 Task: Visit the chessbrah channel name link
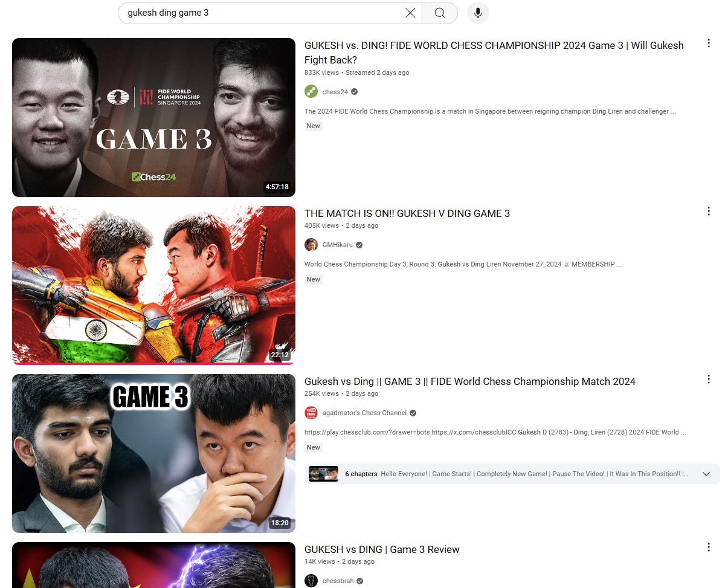(x=338, y=581)
